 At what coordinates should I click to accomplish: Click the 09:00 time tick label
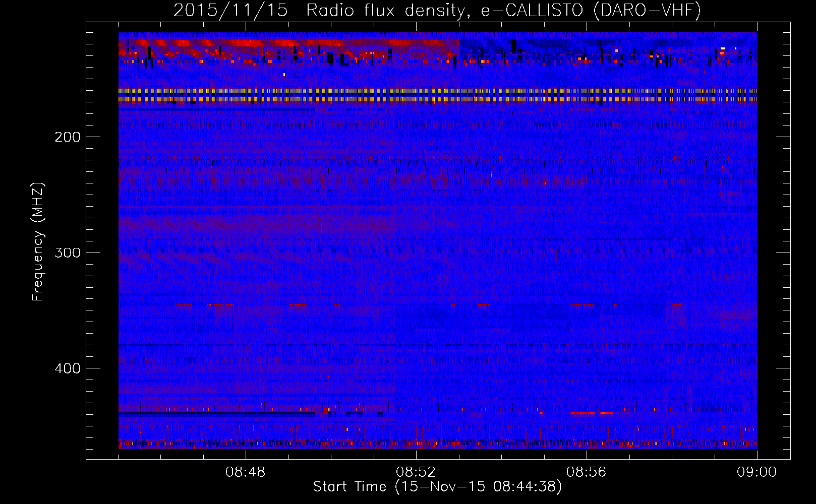[757, 472]
